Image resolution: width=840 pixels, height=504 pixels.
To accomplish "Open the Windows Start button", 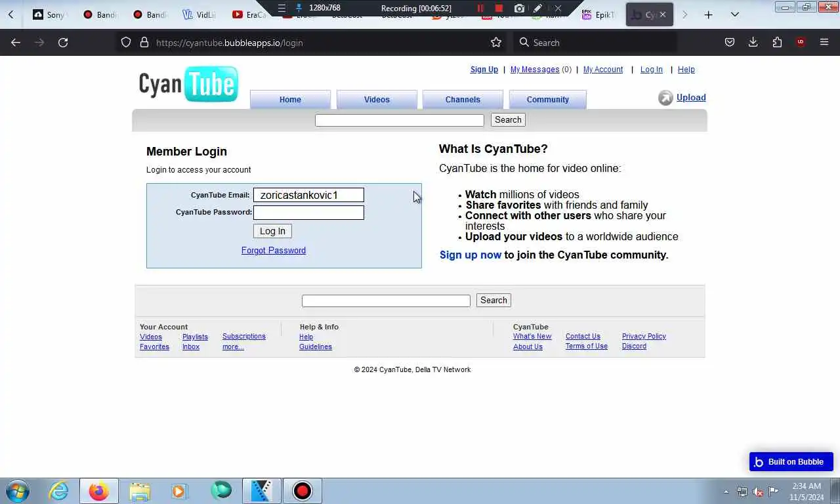I will pos(18,491).
